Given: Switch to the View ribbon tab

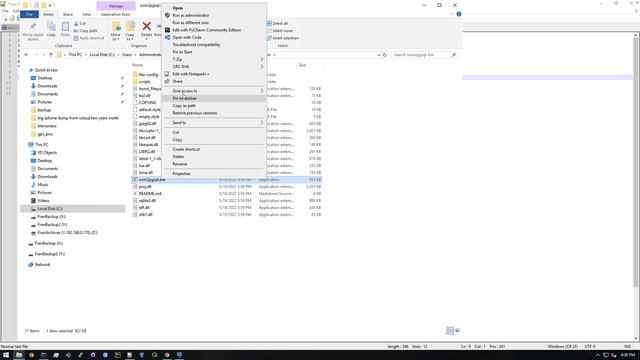Looking at the screenshot, I should click(x=87, y=14).
